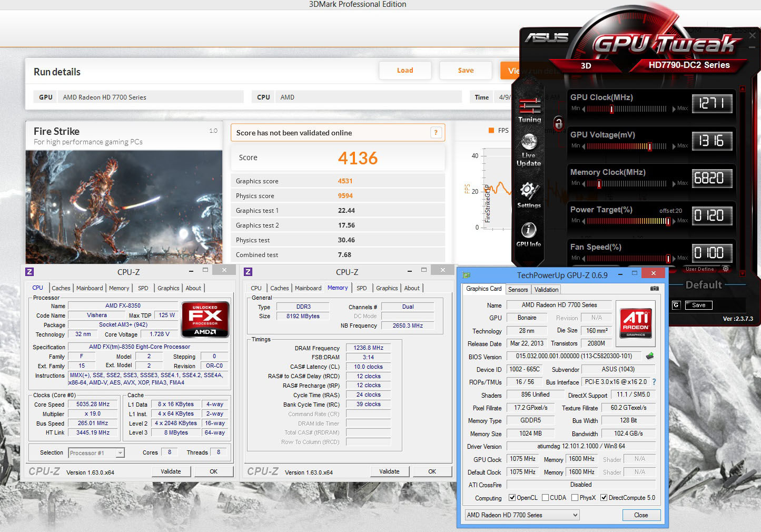The height and width of the screenshot is (532, 761).
Task: Check the PhysX checkbox in GPU-Z
Action: coord(575,498)
